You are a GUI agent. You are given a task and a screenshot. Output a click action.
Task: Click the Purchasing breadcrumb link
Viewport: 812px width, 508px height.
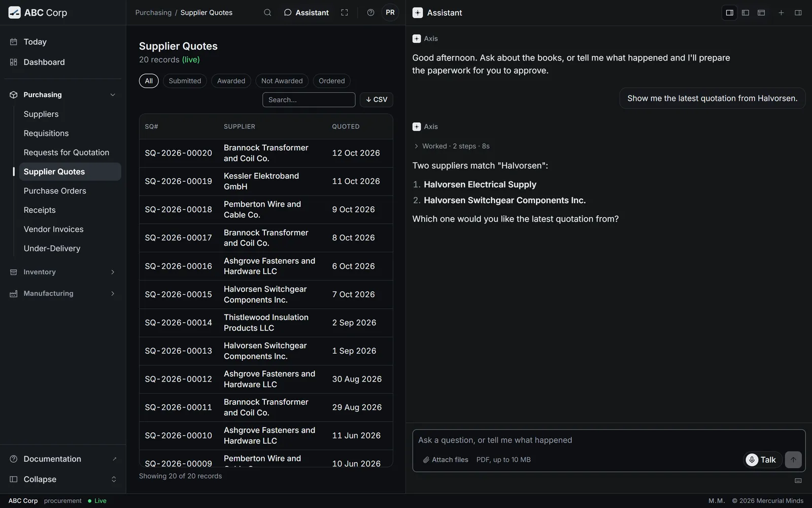coord(153,13)
